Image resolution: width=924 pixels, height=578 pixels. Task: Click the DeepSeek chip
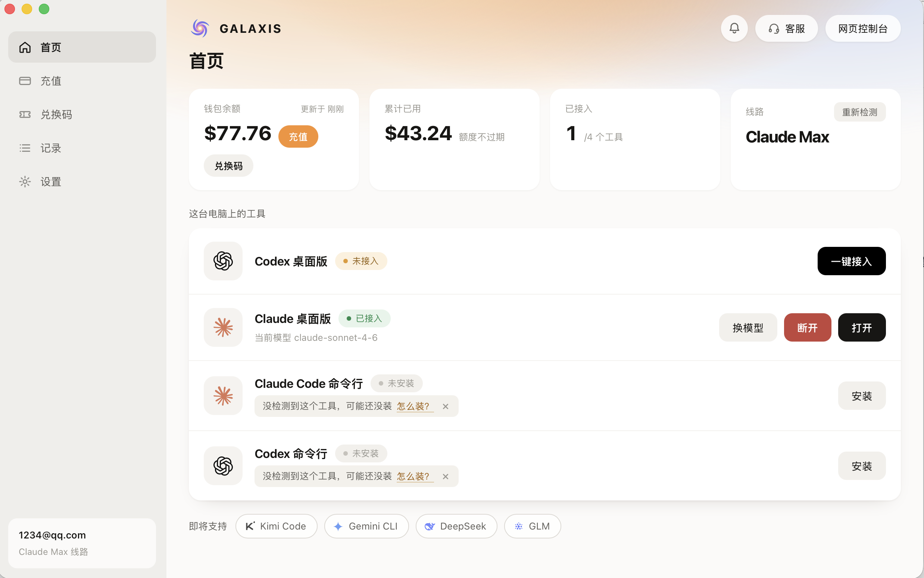click(x=456, y=526)
